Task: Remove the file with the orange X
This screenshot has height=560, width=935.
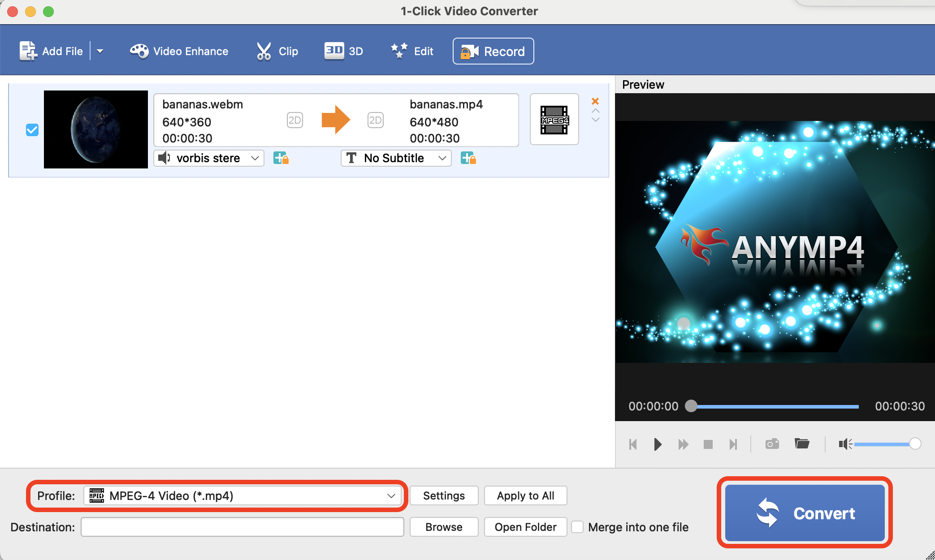Action: tap(595, 101)
